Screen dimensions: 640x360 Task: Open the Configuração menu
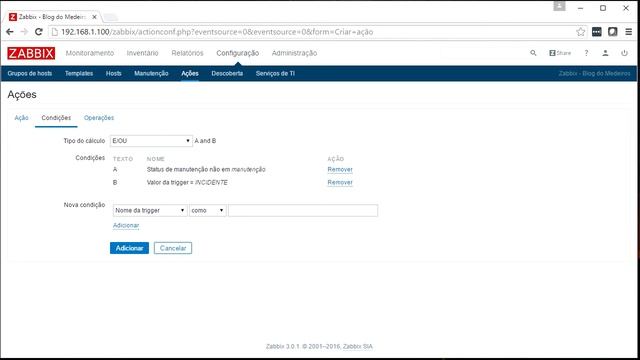point(238,53)
